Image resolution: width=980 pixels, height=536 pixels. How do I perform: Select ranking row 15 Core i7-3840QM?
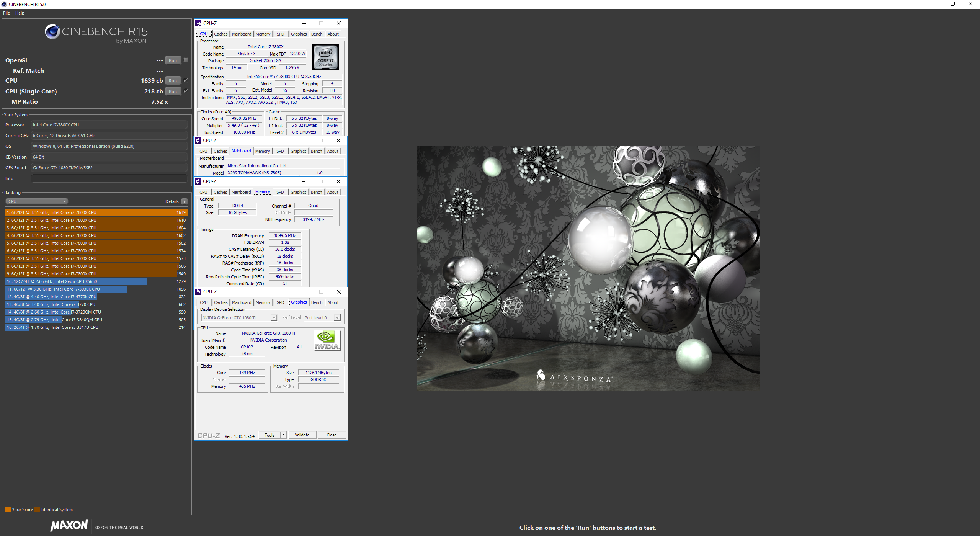(96, 320)
